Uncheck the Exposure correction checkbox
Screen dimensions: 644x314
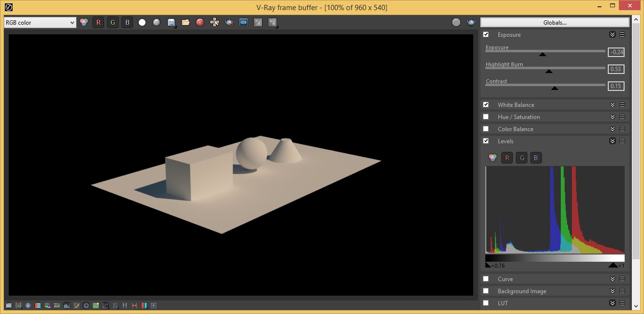(486, 34)
